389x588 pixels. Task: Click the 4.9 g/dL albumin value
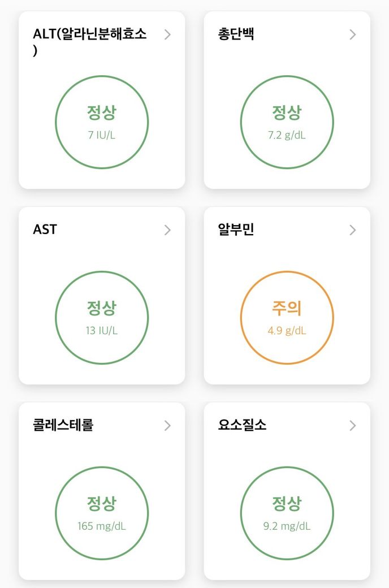point(287,331)
